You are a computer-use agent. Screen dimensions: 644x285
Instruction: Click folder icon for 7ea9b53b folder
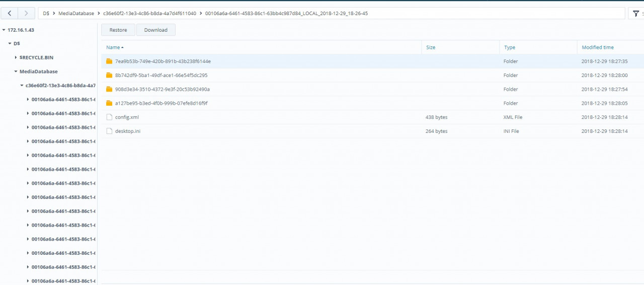[109, 61]
